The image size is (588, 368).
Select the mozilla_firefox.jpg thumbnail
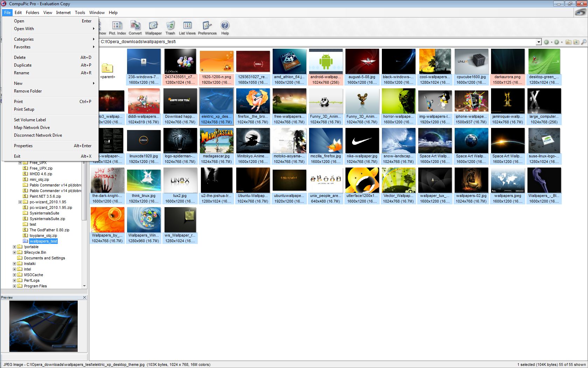tap(326, 146)
